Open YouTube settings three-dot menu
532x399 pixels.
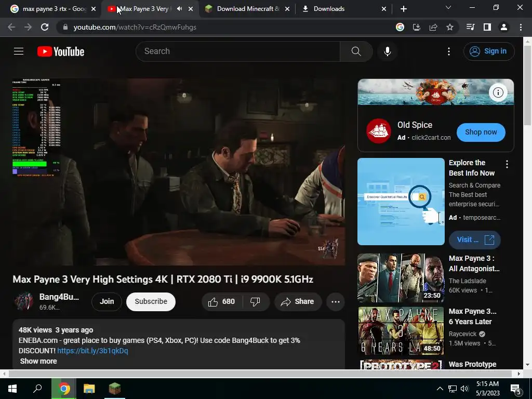(x=448, y=51)
